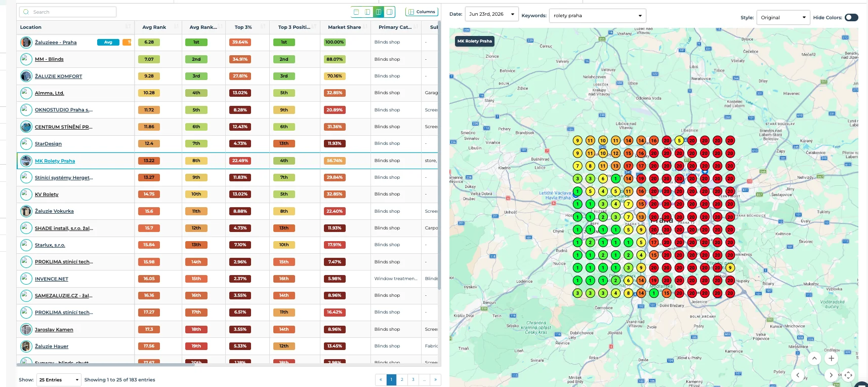Screen dimensions: 868x387
Task: Click sort icon in Market Share header
Action: pyautogui.click(x=365, y=27)
